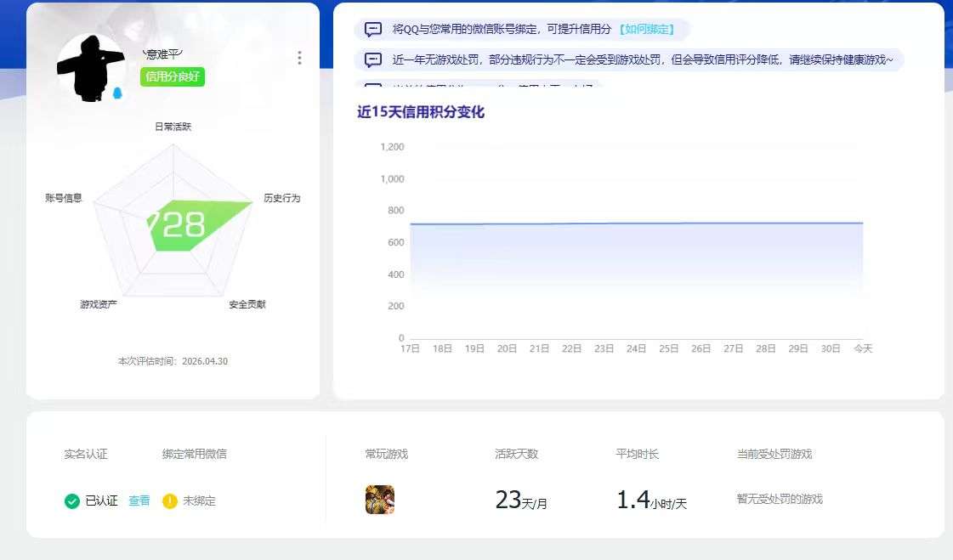Click the 未绑定 WeChat status text

click(199, 501)
